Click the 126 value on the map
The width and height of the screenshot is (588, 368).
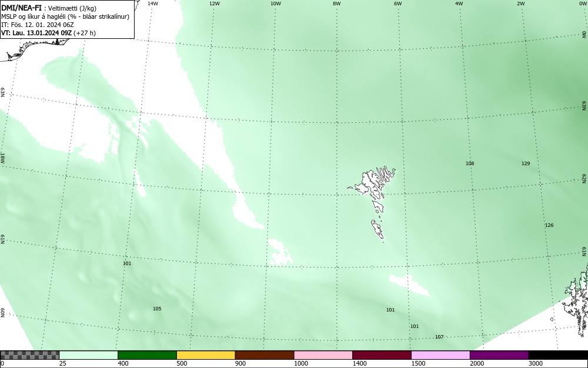(549, 225)
